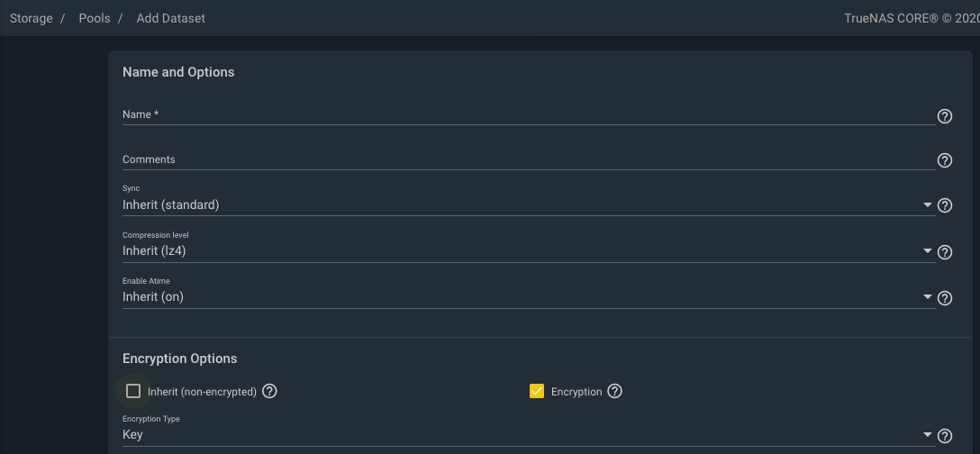Viewport: 980px width, 454px height.
Task: Navigate to Pools breadcrumb link
Action: pos(95,18)
